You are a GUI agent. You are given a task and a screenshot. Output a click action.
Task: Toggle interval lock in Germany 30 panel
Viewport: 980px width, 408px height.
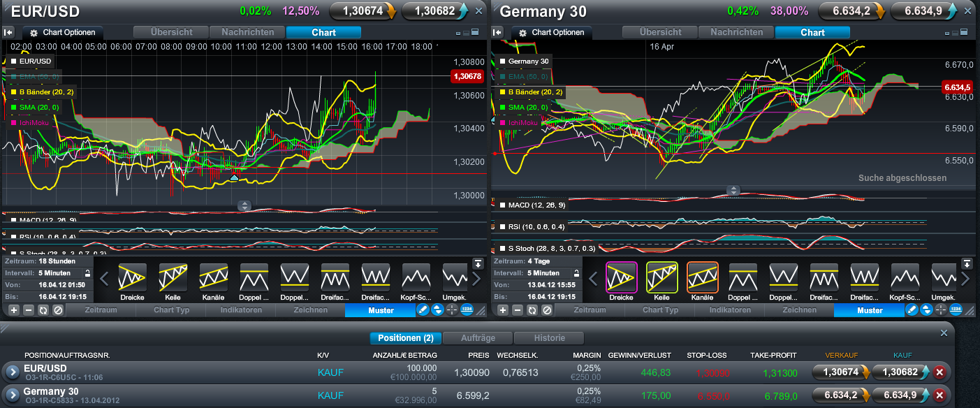click(x=576, y=273)
